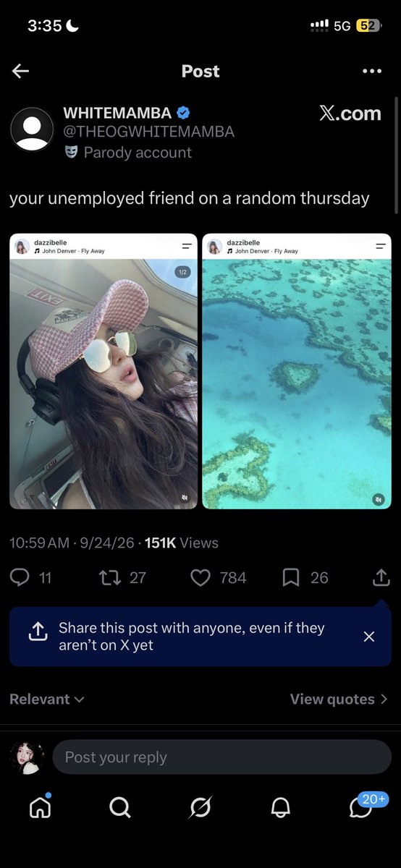Image resolution: width=401 pixels, height=868 pixels.
Task: Unmute the coral reef video
Action: 379,499
